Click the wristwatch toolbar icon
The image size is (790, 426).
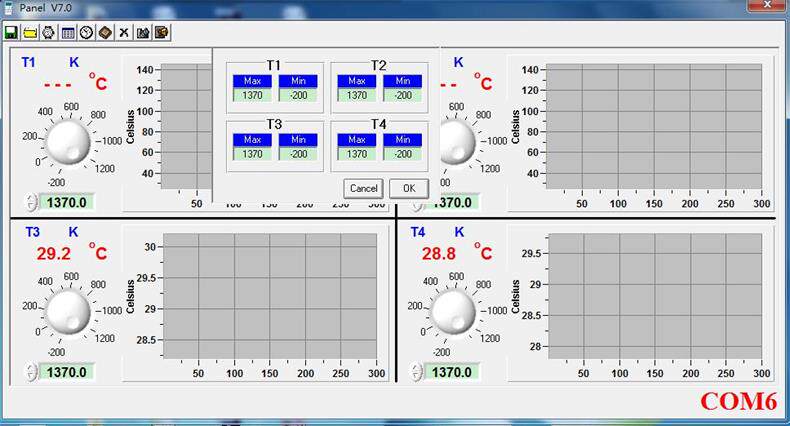tap(49, 33)
